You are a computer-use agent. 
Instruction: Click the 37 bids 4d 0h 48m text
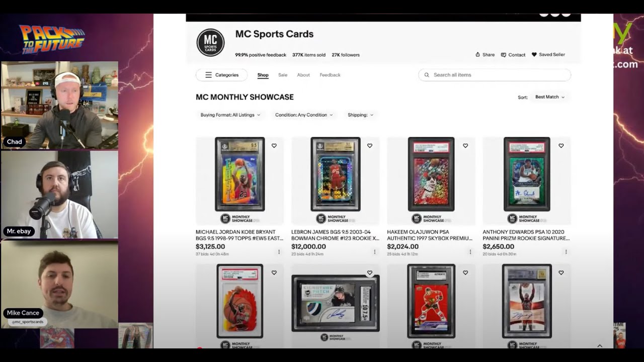click(212, 254)
